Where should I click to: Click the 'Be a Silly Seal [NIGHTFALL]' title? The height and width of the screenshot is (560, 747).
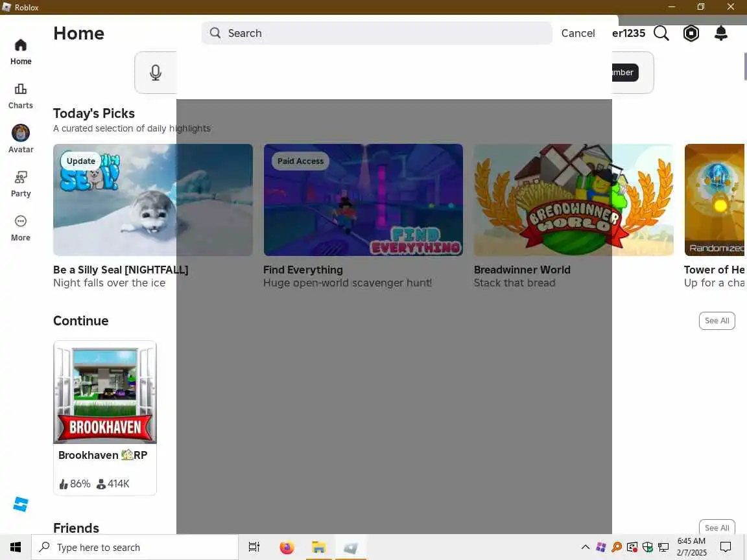[121, 270]
